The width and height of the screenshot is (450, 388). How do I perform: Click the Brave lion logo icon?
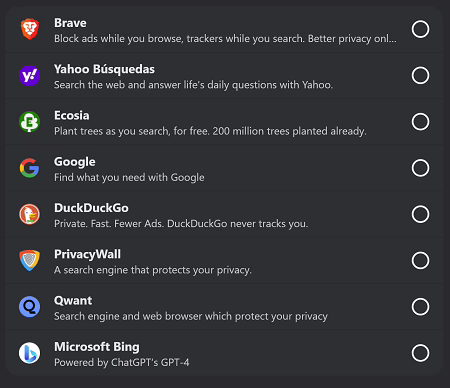tap(30, 29)
